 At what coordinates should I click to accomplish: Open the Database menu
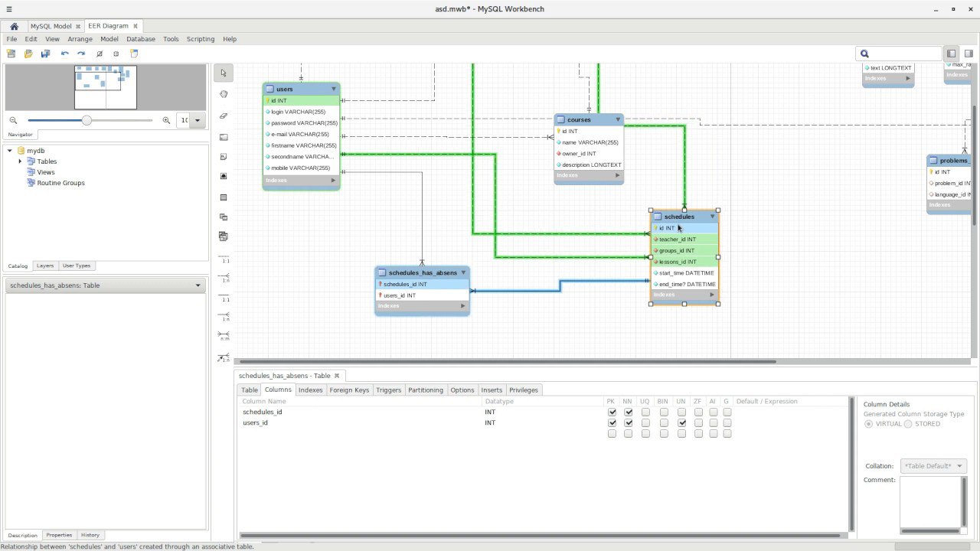pyautogui.click(x=141, y=39)
